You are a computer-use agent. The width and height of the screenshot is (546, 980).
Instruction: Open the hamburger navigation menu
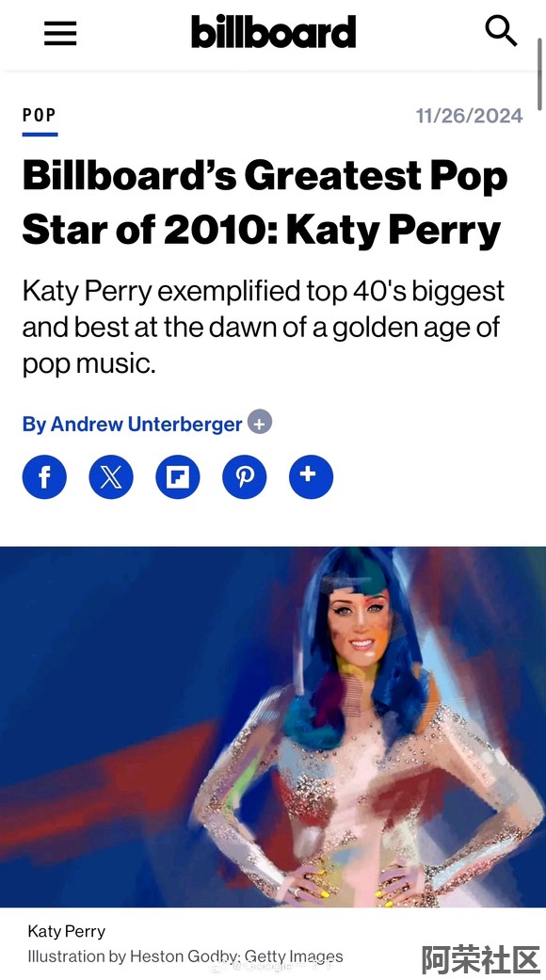[60, 33]
